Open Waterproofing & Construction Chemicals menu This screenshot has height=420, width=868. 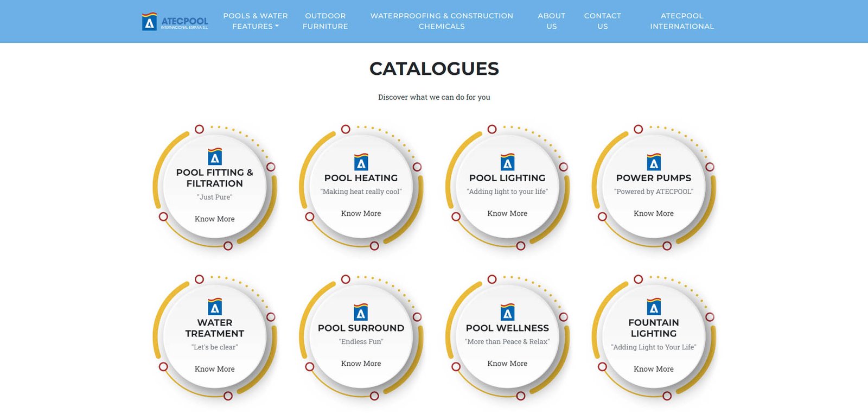pos(442,21)
